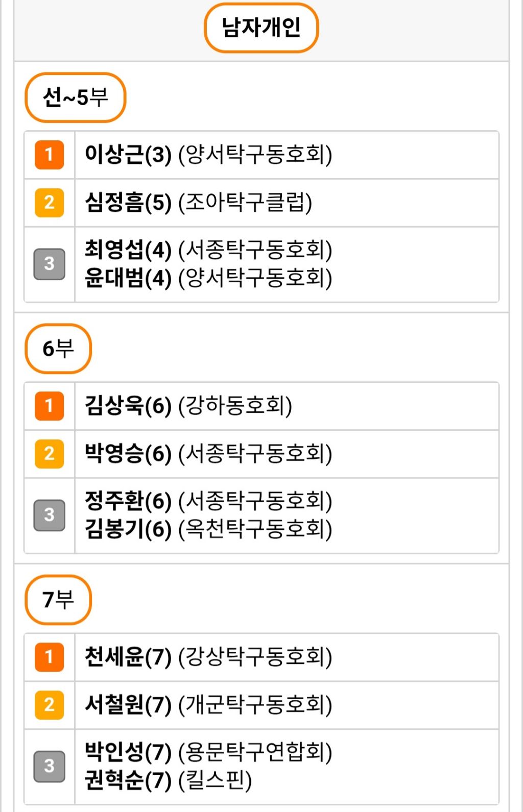Click 1st place badge in 7부
This screenshot has width=523, height=812.
coord(49,657)
